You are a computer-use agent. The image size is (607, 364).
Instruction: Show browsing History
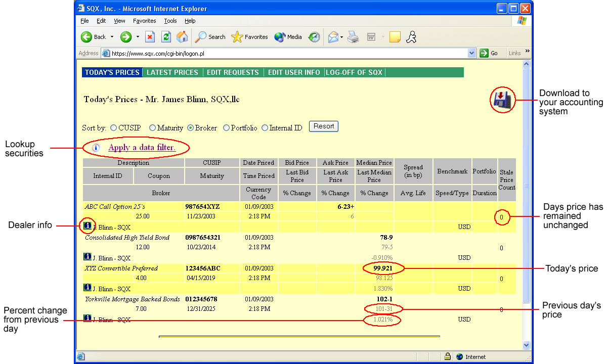point(314,37)
